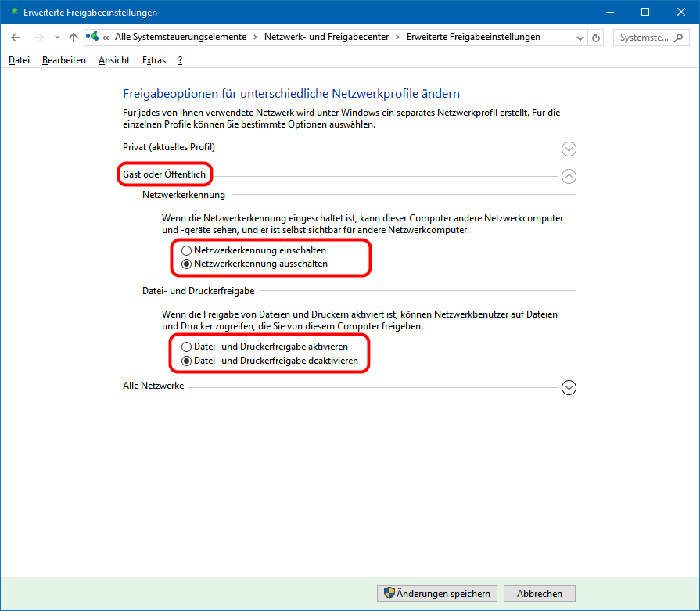Open the Datei menu

tap(19, 60)
